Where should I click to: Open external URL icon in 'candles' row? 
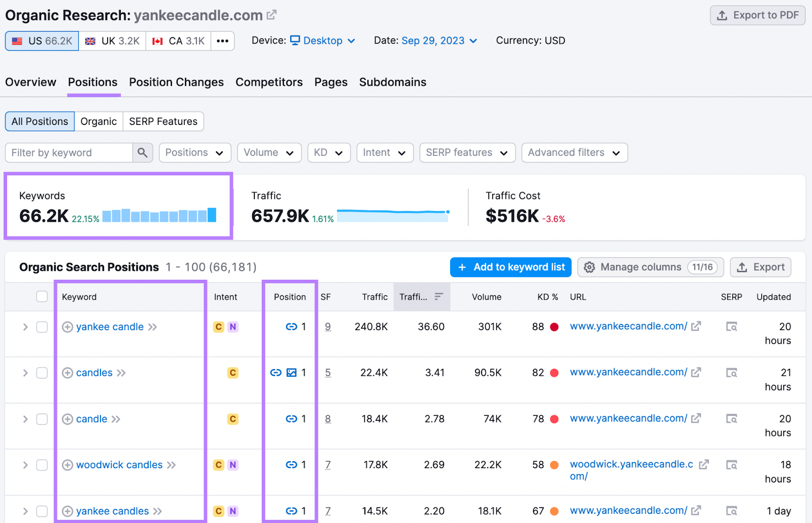(696, 372)
